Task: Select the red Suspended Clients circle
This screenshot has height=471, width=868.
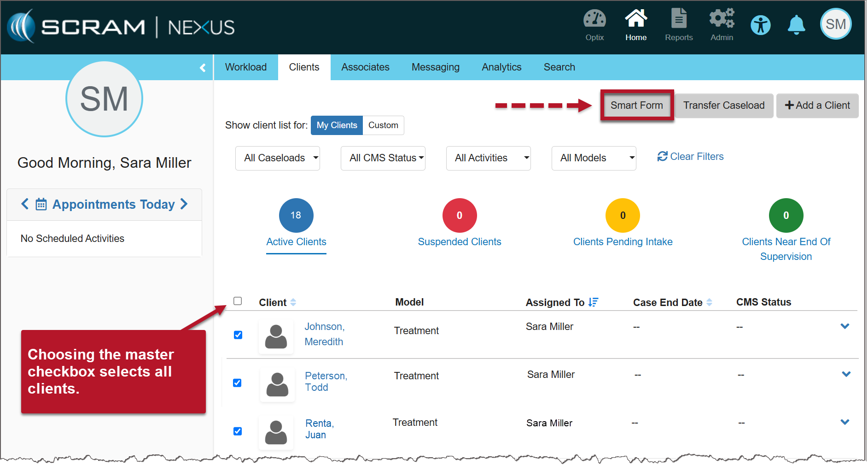Action: click(x=459, y=215)
